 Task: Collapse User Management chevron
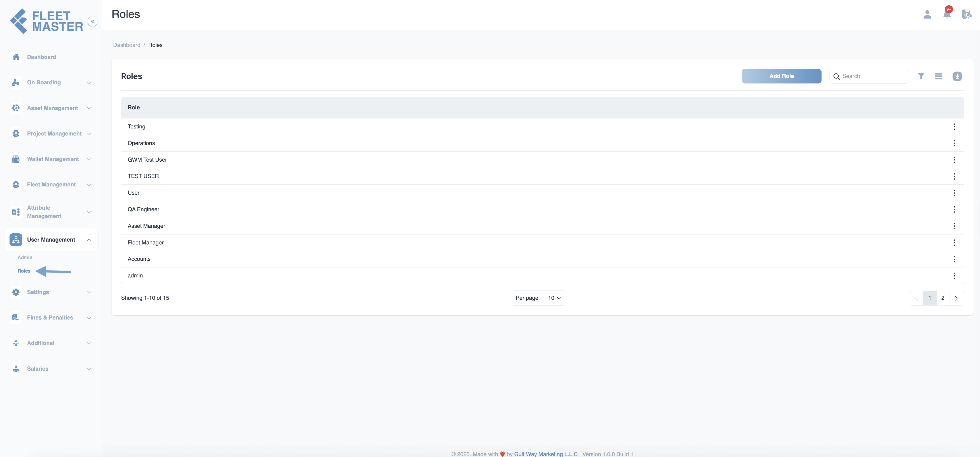coord(89,240)
